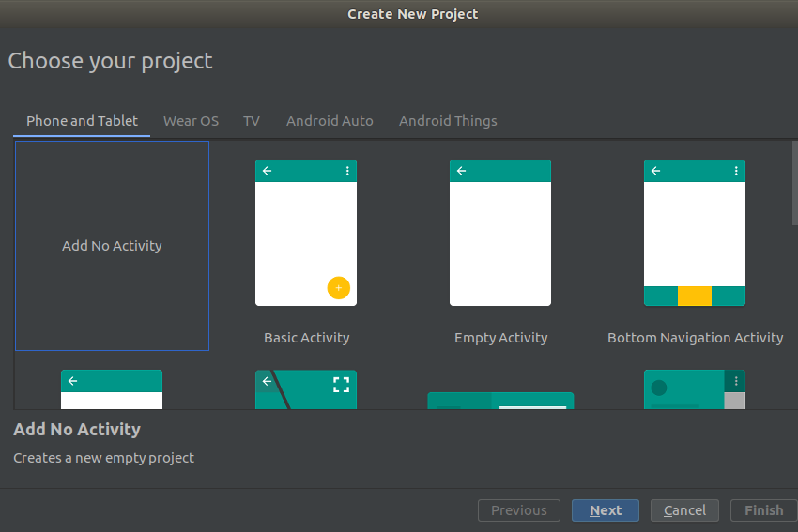
Task: Click the Finish button
Action: 764,510
